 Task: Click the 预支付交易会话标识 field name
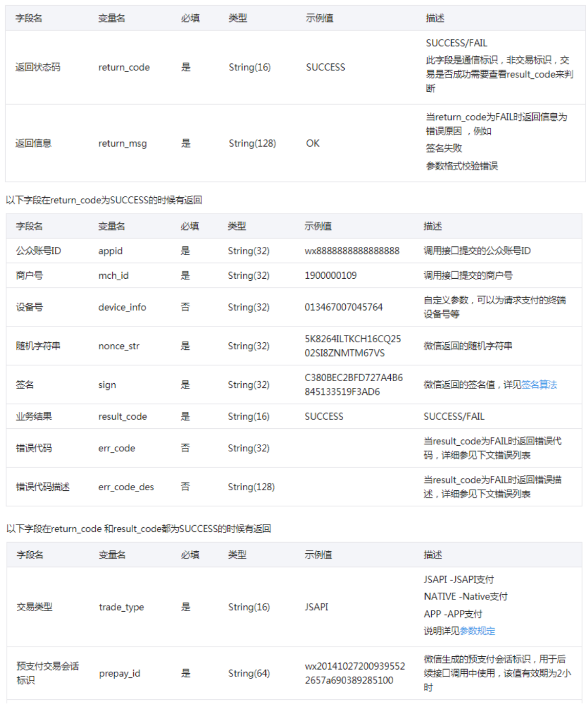coord(48,674)
